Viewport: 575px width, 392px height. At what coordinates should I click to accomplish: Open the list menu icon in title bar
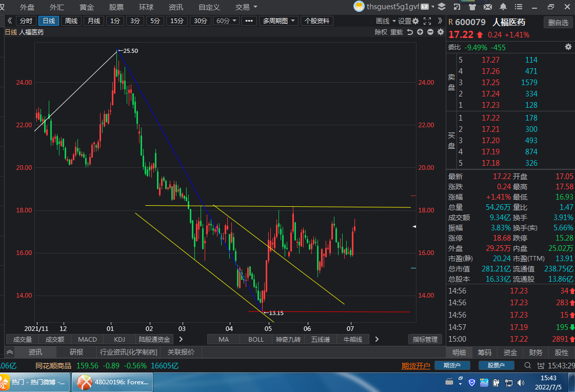click(519, 7)
